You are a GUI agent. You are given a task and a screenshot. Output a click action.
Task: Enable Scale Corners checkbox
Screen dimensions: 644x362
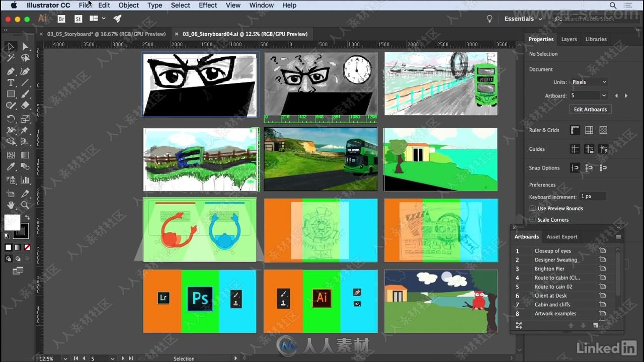click(532, 220)
